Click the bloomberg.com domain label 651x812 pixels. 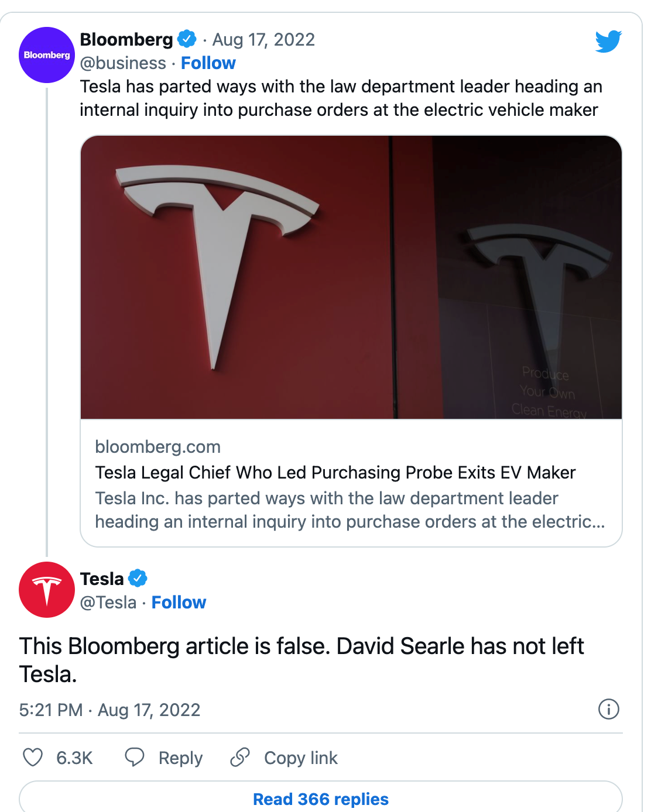(158, 446)
